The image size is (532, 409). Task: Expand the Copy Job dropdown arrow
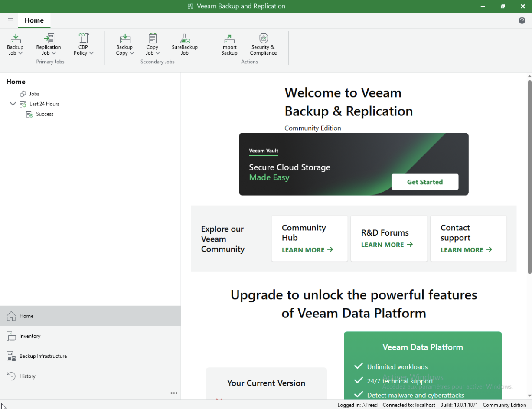point(158,53)
